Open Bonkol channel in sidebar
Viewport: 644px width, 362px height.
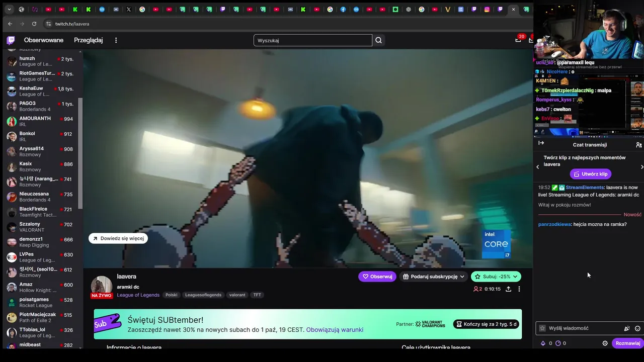click(x=40, y=137)
